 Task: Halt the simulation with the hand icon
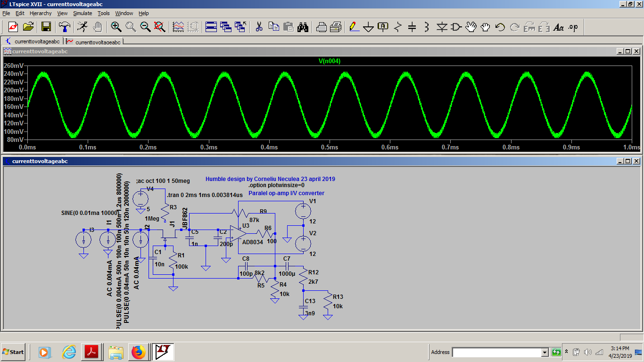98,27
